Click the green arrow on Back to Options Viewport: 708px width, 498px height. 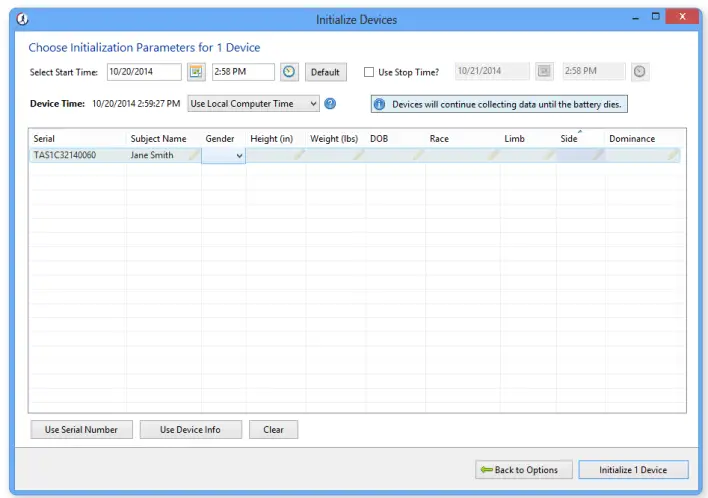point(487,470)
